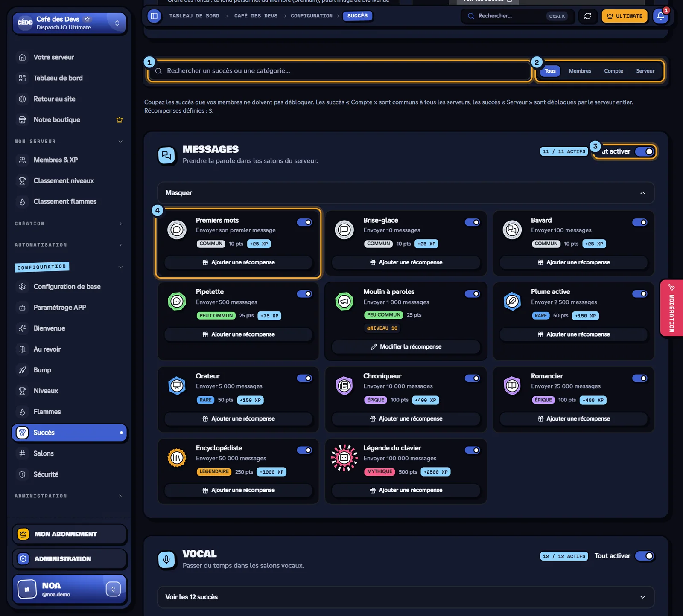The width and height of the screenshot is (683, 616).
Task: Select the Compte filter tab
Action: (613, 71)
